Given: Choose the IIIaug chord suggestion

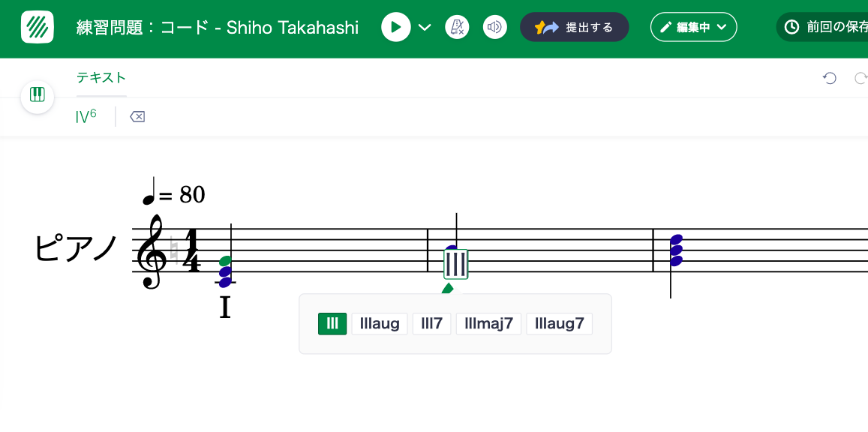Looking at the screenshot, I should [380, 324].
